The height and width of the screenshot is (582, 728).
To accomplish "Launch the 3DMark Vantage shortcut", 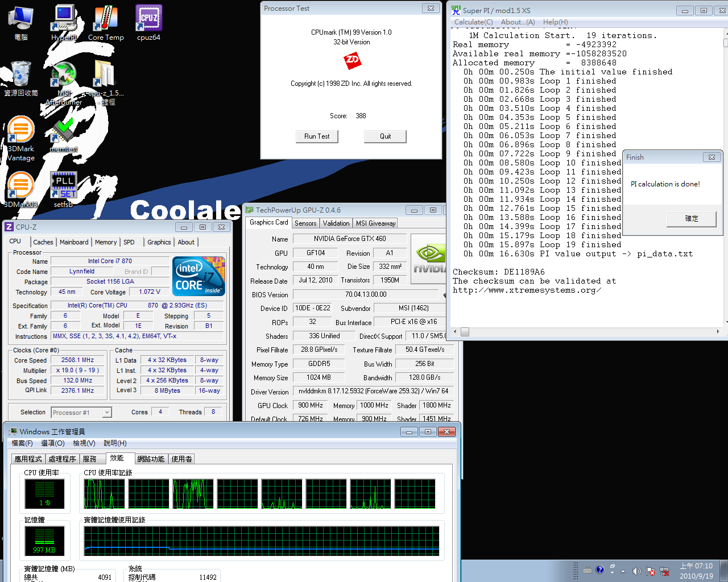I will (x=20, y=138).
